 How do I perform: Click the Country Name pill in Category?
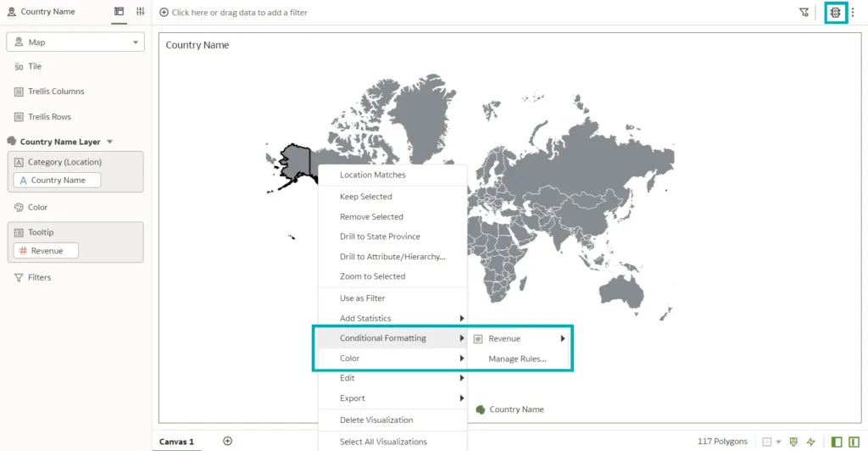point(58,181)
